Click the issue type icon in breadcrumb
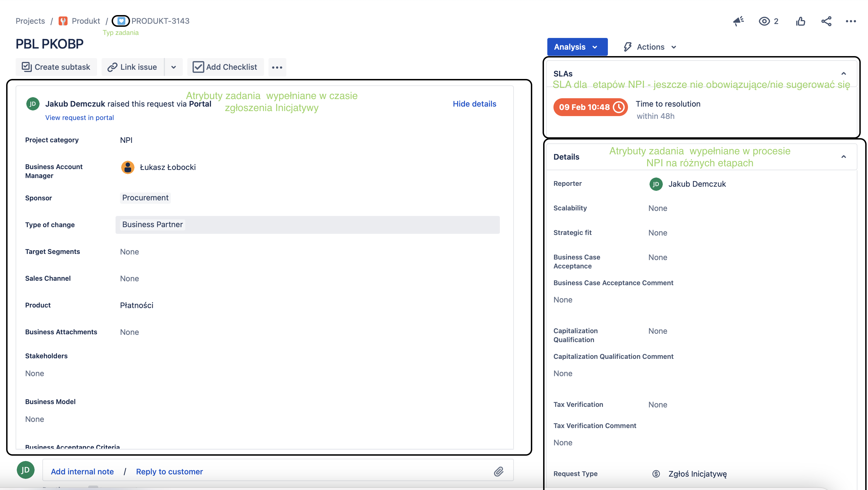 [x=121, y=21]
